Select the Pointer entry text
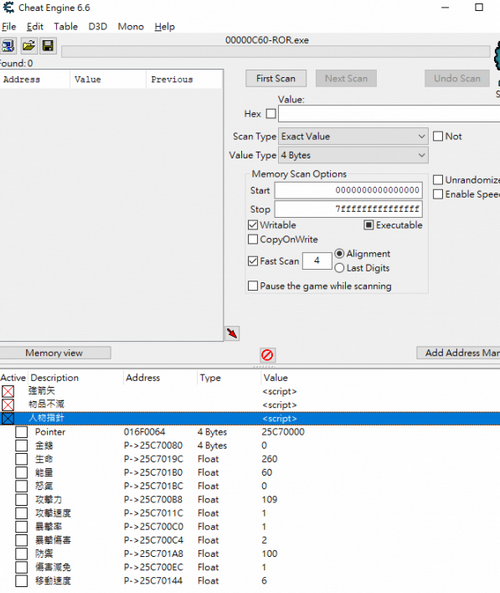This screenshot has height=593, width=500. click(50, 432)
